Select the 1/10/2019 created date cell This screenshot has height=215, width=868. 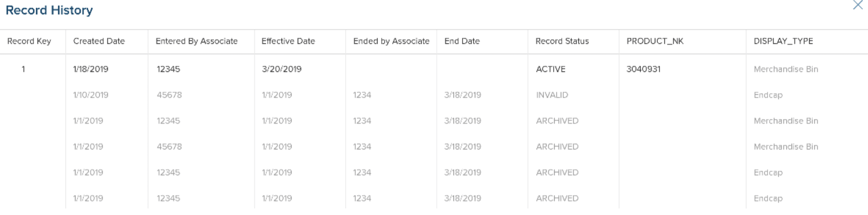click(x=91, y=95)
